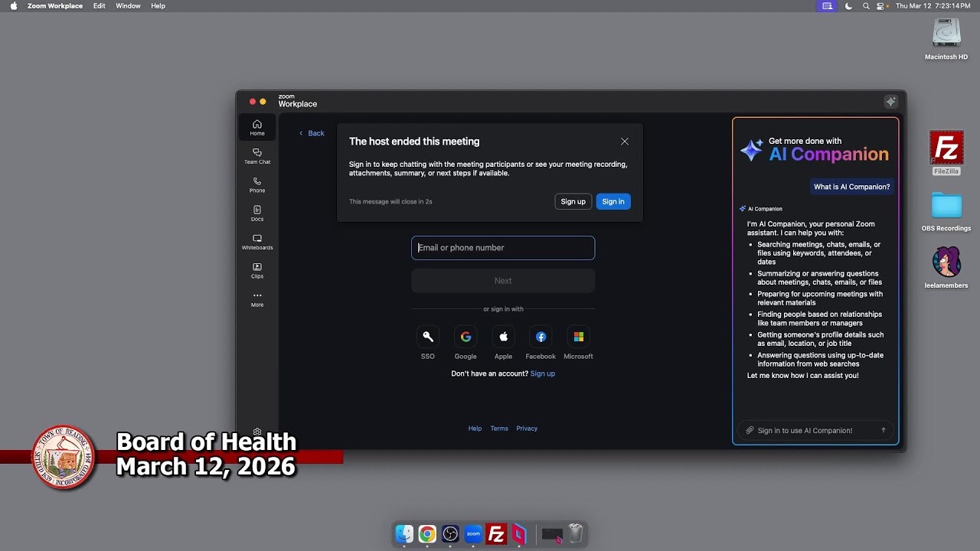The width and height of the screenshot is (980, 551).
Task: Open OBS from the Dock
Action: click(450, 534)
